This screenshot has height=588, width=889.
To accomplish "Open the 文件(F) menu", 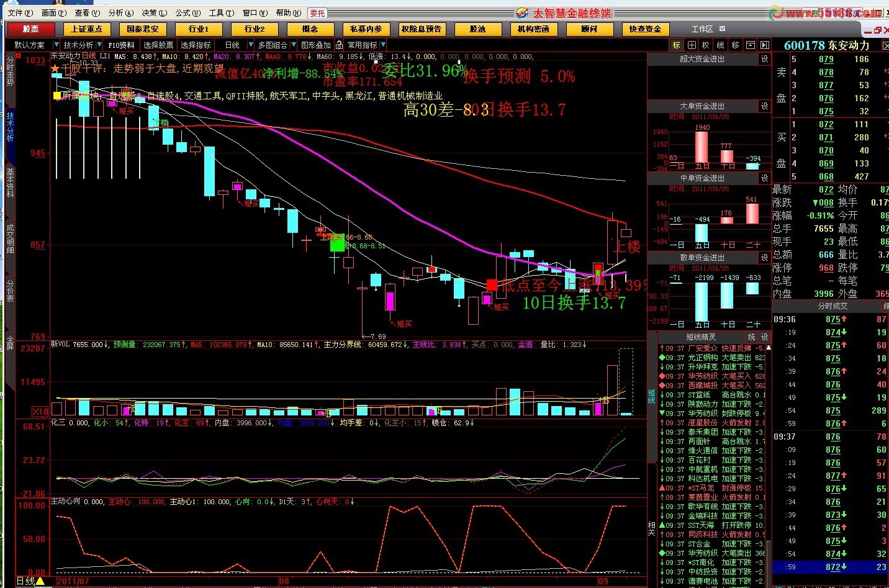I will point(20,13).
